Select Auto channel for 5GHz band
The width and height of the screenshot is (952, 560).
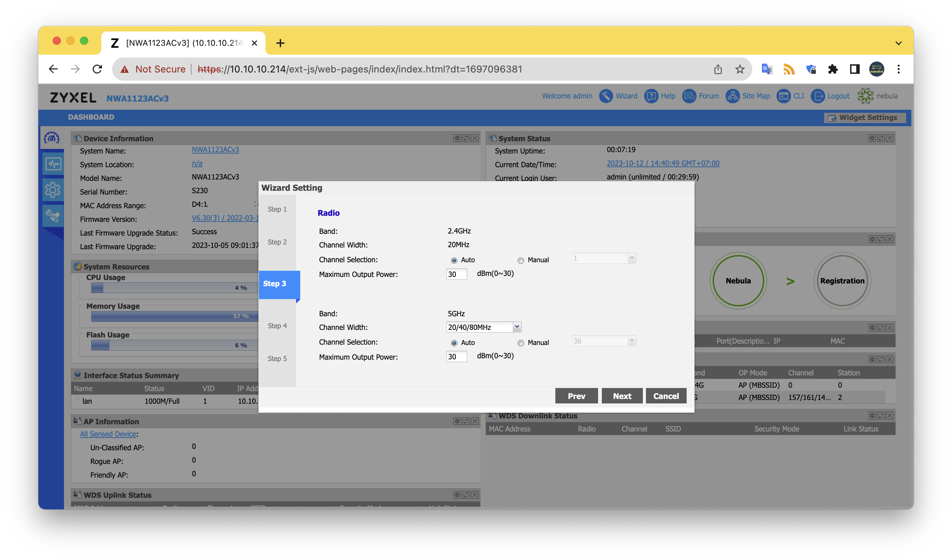[454, 343]
